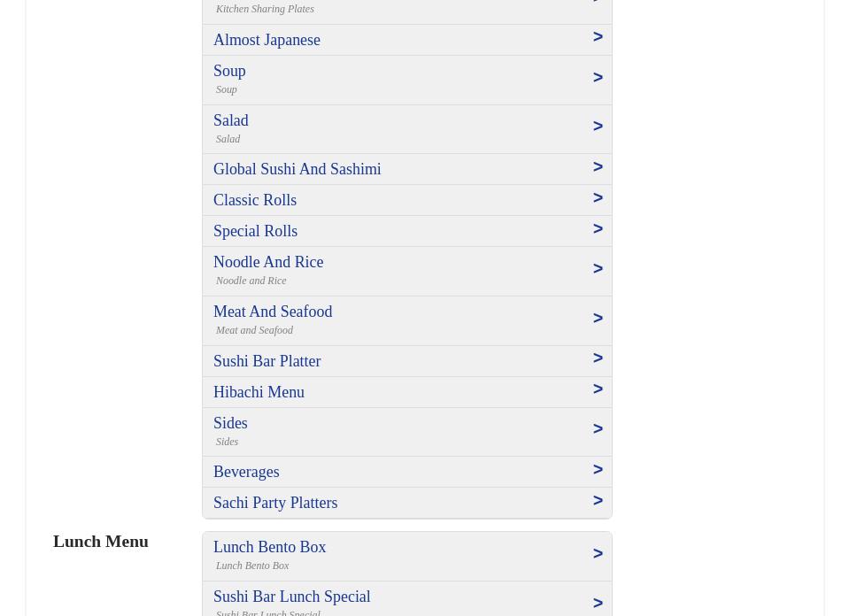Image resolution: width=850 pixels, height=616 pixels.
Task: Select the Special Rolls text
Action: (x=255, y=231)
